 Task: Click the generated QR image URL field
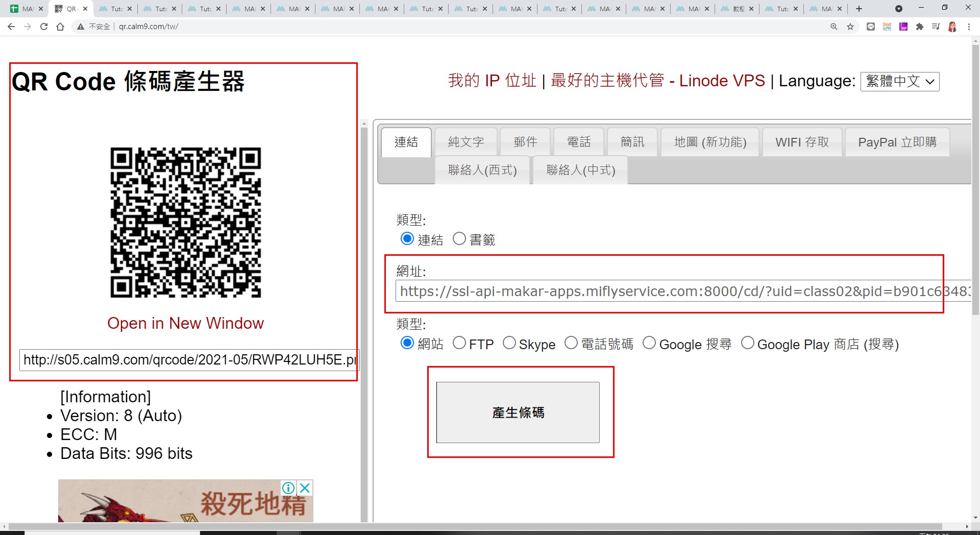click(x=189, y=360)
